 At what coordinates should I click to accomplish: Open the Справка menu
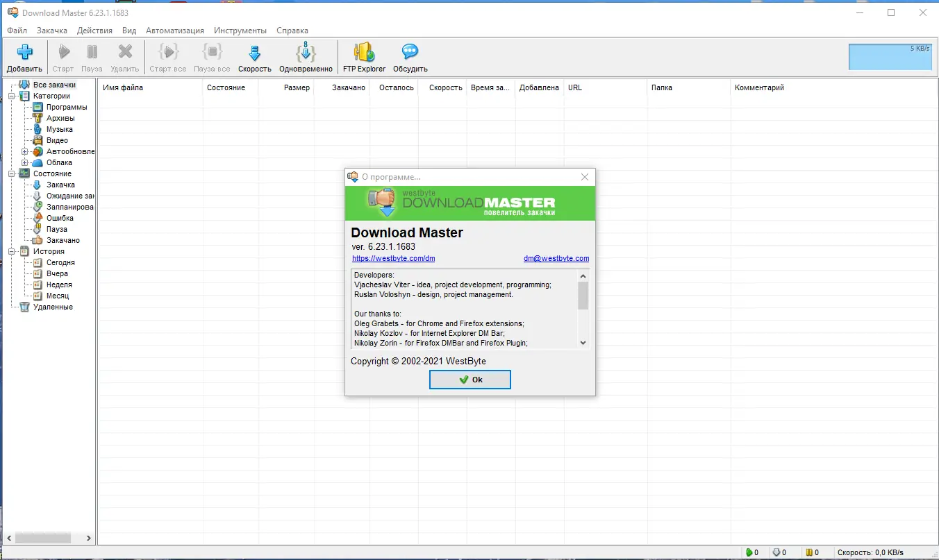coord(292,31)
